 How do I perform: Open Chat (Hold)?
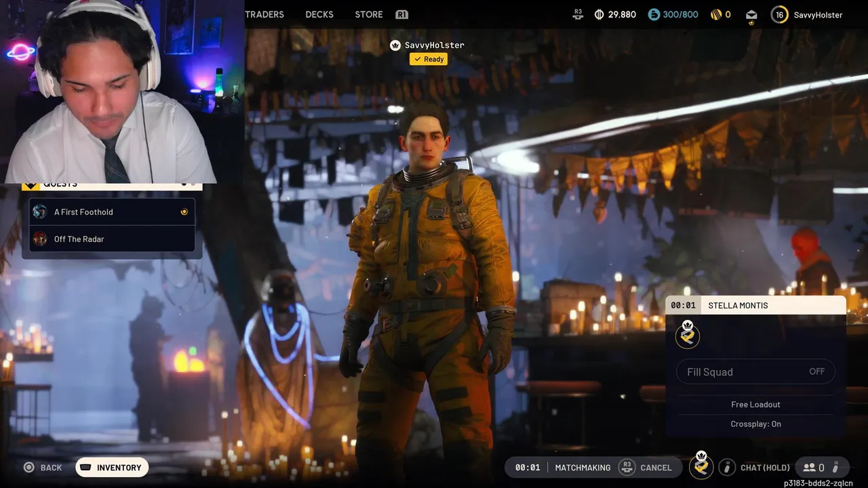(x=765, y=468)
